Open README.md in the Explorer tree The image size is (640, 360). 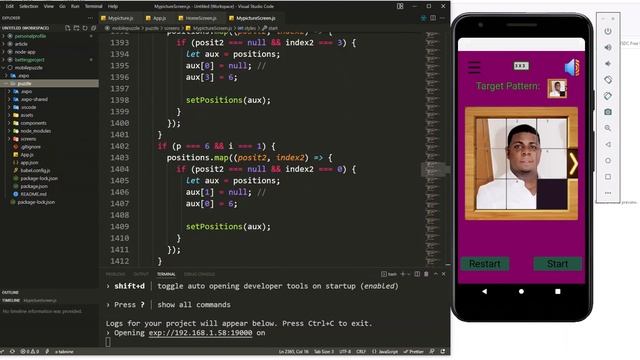pyautogui.click(x=33, y=194)
